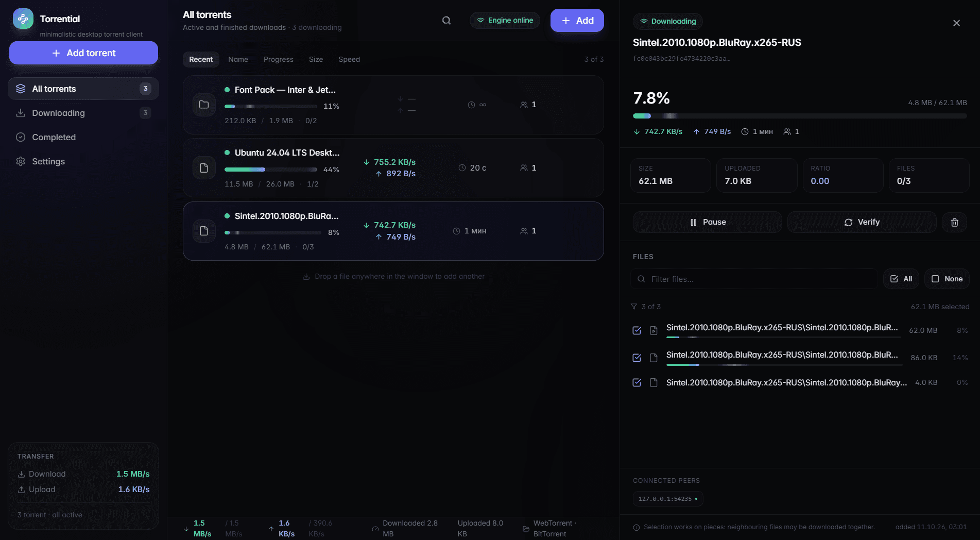Open Settings from the sidebar
Viewport: 980px width, 540px height.
coord(83,161)
